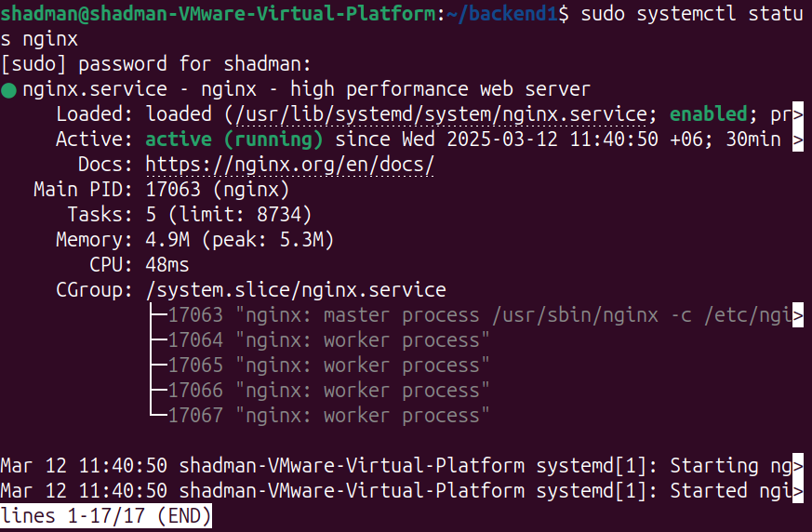Select the 17063 nginx master process row
Viewport: 812px width, 532px height.
[480, 315]
